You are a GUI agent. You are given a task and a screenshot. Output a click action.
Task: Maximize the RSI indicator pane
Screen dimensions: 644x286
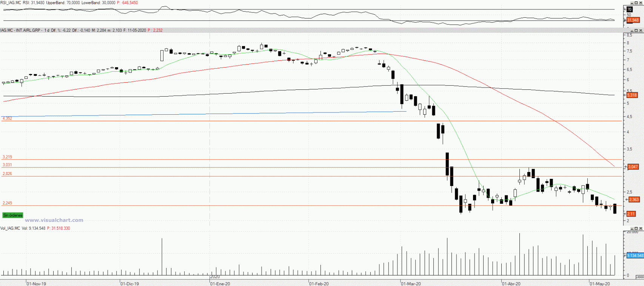(x=636, y=3)
